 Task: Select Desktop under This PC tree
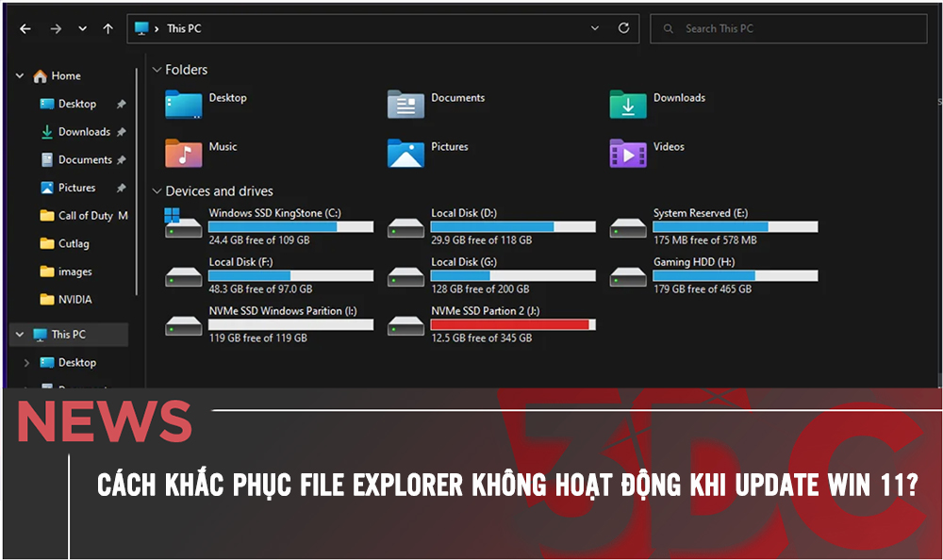(x=77, y=362)
